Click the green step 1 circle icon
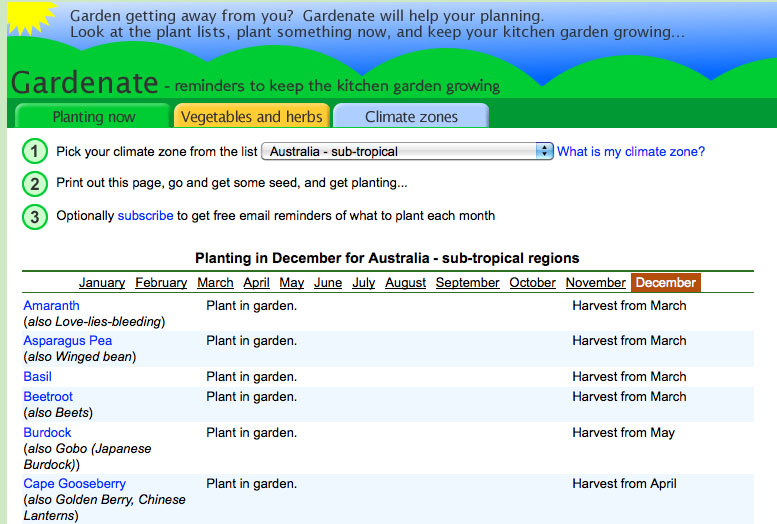Screen dimensions: 777x524 pyautogui.click(x=35, y=152)
